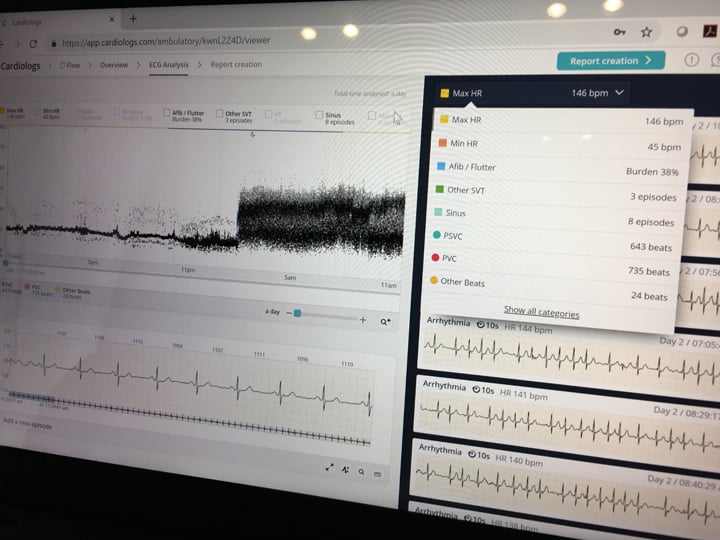Open the Report creation breadcrumb step
The width and height of the screenshot is (720, 540).
click(x=236, y=64)
